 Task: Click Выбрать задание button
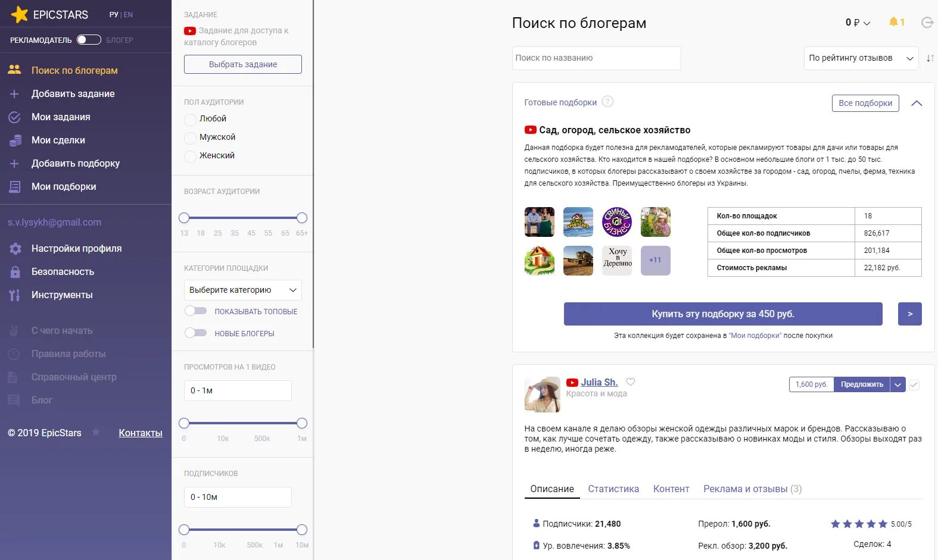click(243, 64)
